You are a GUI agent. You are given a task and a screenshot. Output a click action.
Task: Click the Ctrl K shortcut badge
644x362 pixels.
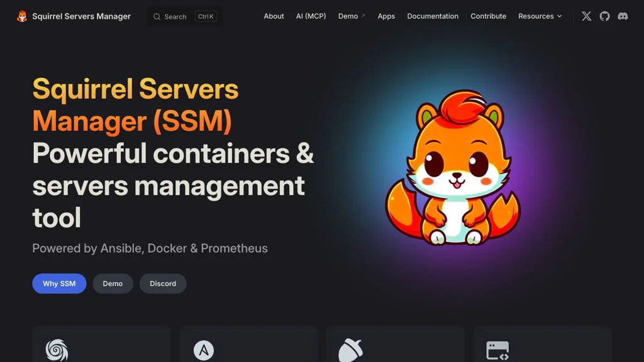(206, 16)
